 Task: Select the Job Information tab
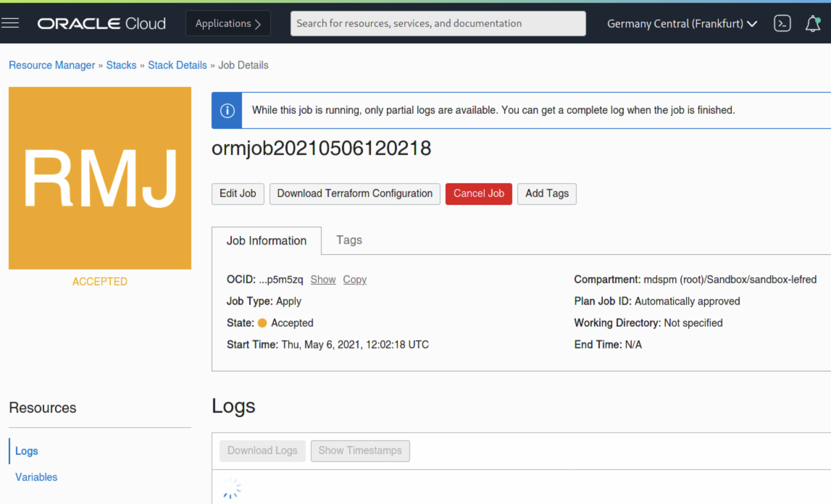[x=266, y=241]
